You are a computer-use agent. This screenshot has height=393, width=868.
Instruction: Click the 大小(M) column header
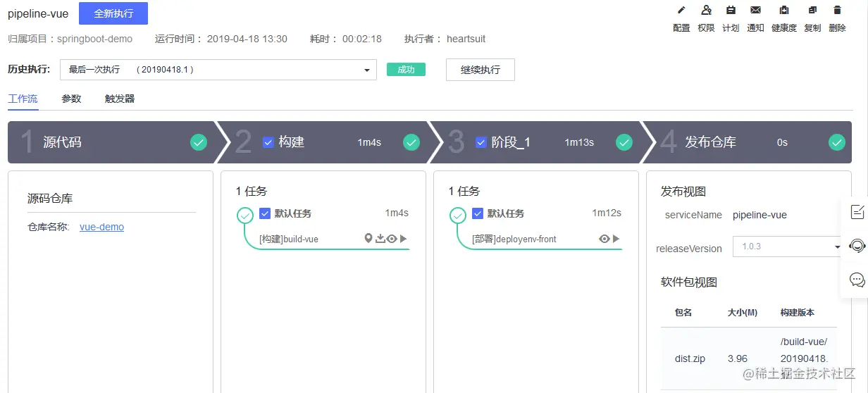(x=742, y=312)
